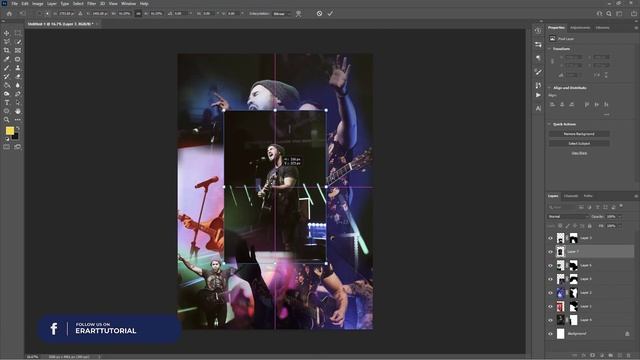Open the Libraries tab

pos(602,28)
